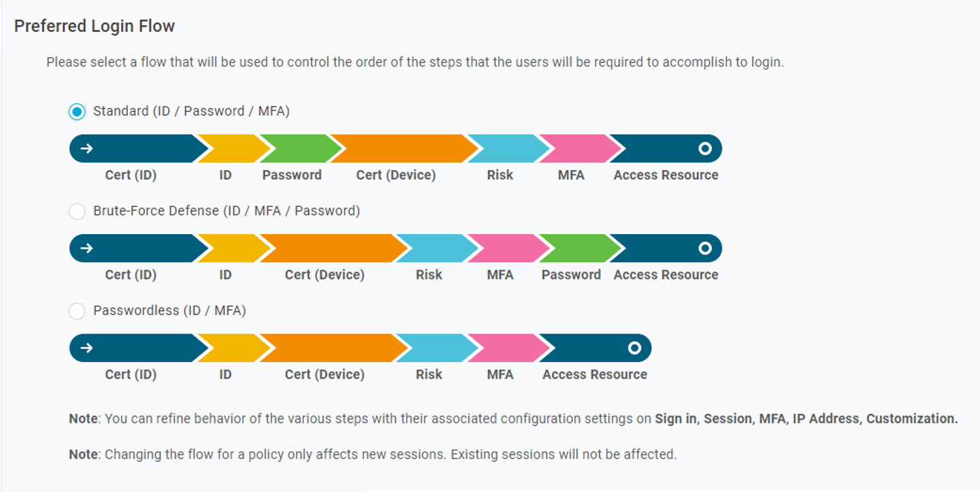
Task: Click the end circle icon in Standard flow
Action: (x=705, y=148)
